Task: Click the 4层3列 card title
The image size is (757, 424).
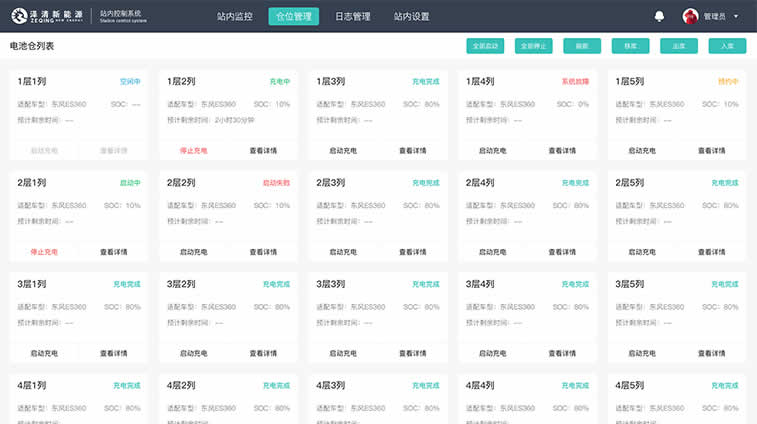Action: pyautogui.click(x=331, y=385)
